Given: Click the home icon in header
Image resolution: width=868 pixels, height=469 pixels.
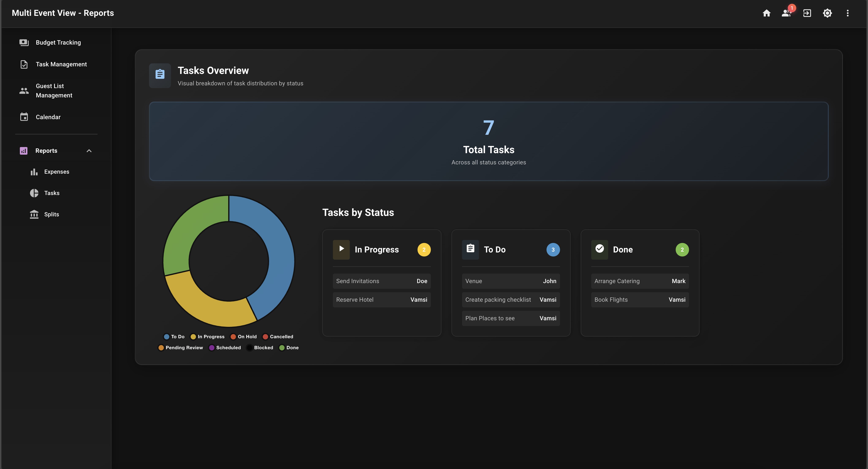Looking at the screenshot, I should click(x=766, y=13).
